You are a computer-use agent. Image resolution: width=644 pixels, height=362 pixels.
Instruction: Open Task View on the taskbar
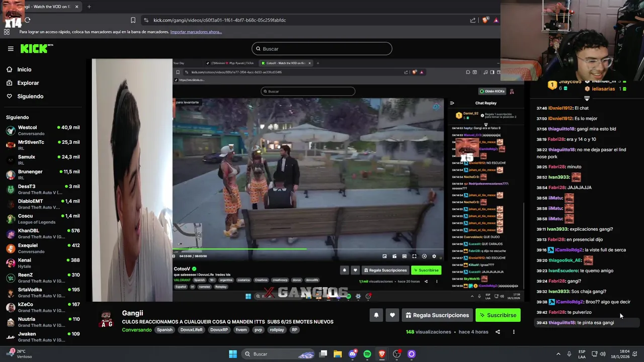click(324, 354)
